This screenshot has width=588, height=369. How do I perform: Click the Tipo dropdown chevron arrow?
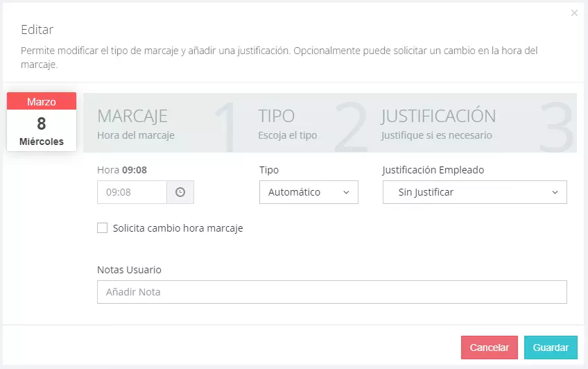click(346, 192)
